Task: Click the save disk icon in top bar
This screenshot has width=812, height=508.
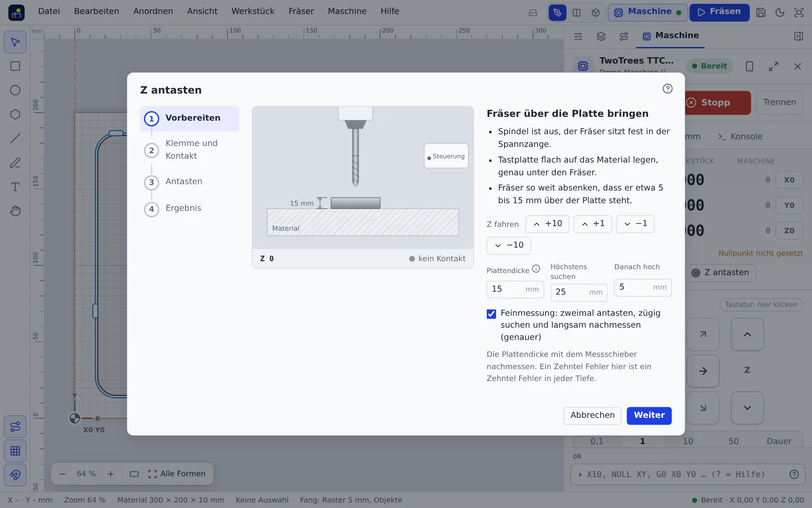Action: point(761,12)
